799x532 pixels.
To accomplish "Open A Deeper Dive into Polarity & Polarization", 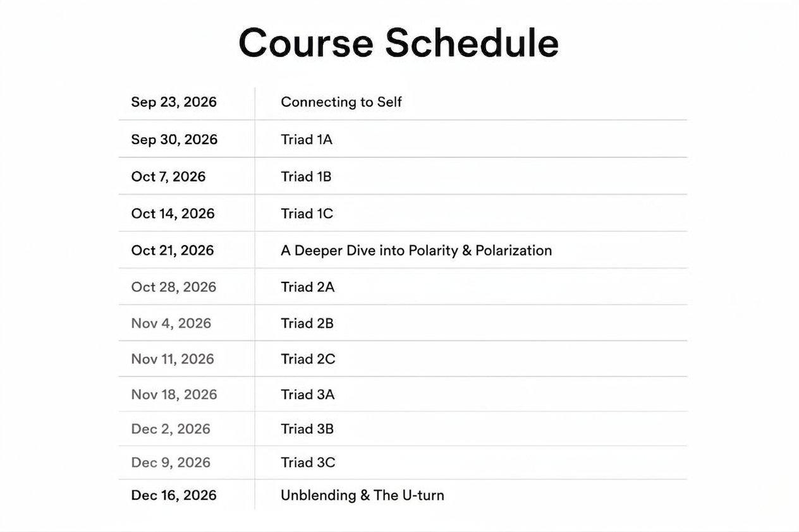I will pyautogui.click(x=417, y=250).
